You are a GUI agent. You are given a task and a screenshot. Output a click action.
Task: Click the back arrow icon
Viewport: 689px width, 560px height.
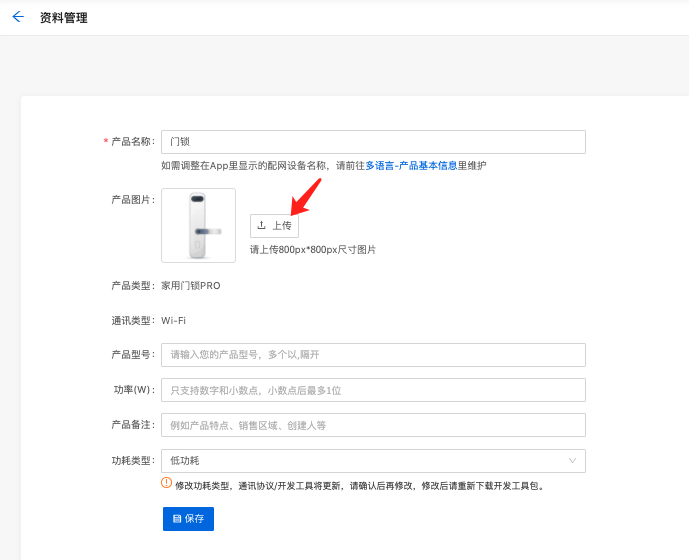(x=18, y=17)
